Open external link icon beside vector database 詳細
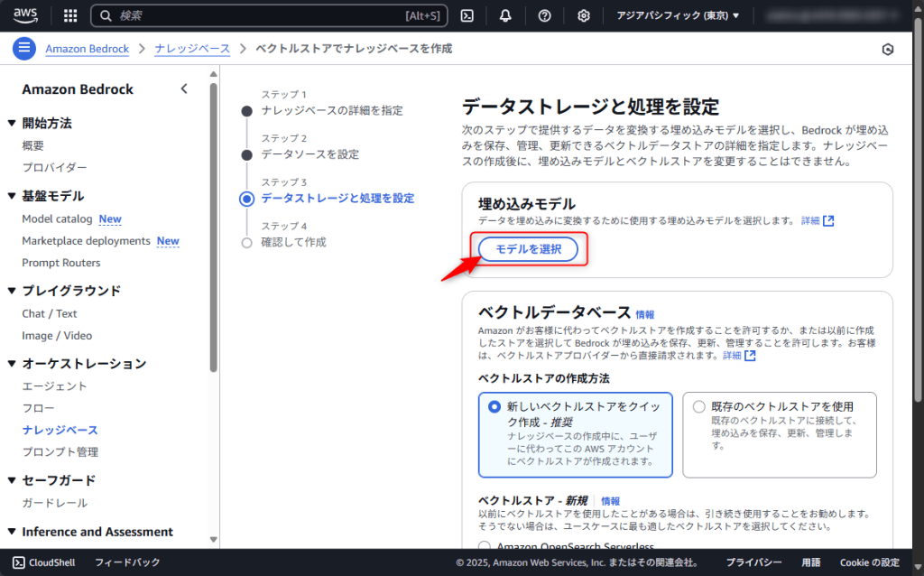924x576 pixels. pyautogui.click(x=750, y=356)
